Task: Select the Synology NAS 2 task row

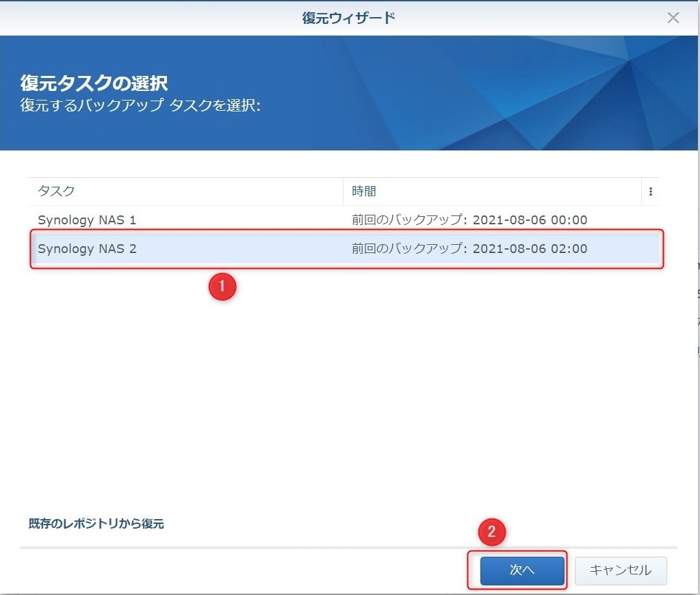Action: point(87,249)
